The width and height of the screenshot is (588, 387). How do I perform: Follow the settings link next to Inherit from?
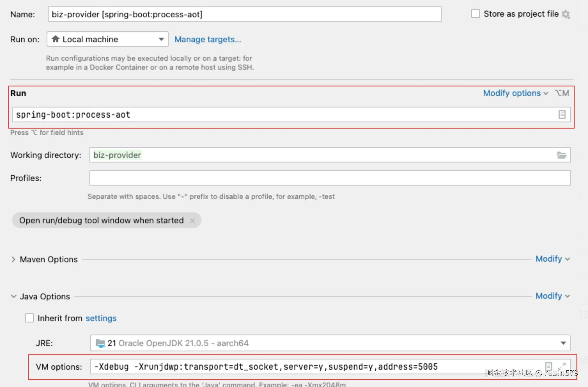click(101, 318)
